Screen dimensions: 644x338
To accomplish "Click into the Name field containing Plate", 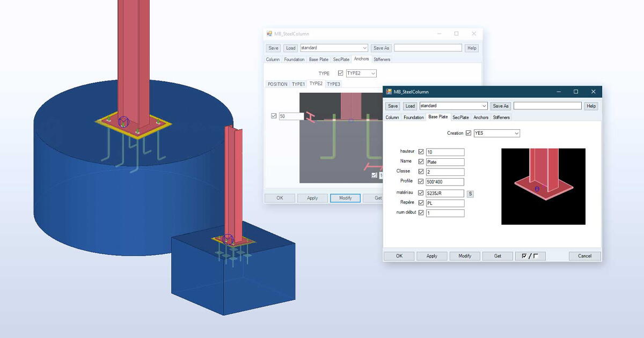I will tap(444, 161).
